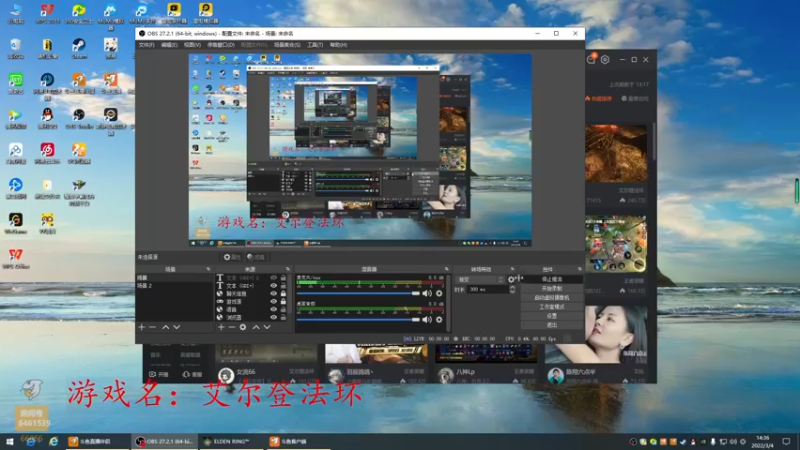Click the 停止推流 button

552,279
